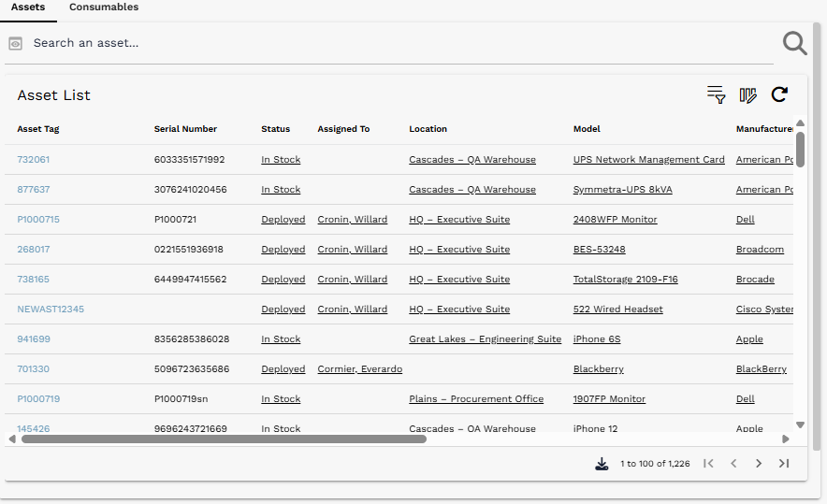
Task: Click Deployed status for P1000715
Action: tap(283, 220)
